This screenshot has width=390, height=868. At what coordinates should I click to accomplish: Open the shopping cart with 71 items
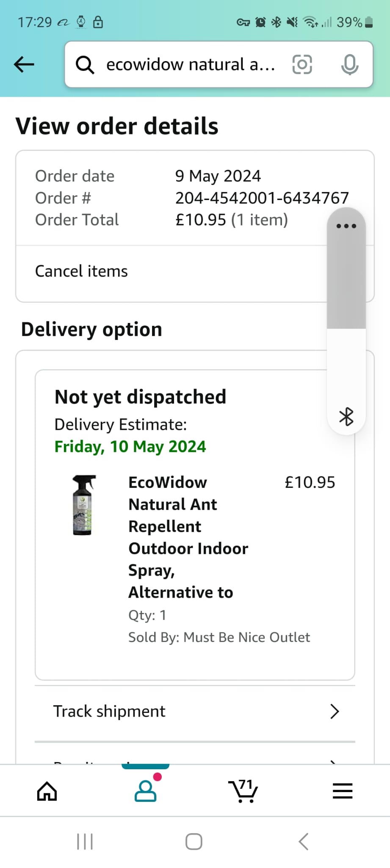click(243, 791)
